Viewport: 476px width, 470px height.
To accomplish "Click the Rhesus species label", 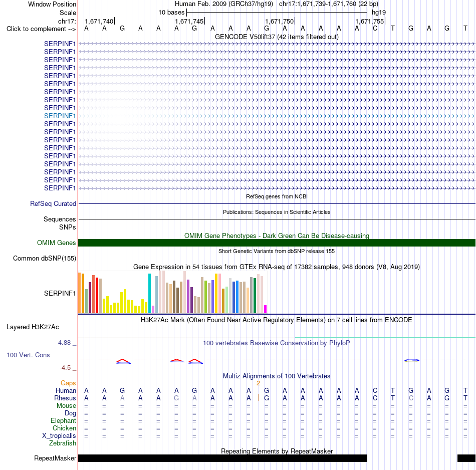I will click(x=65, y=398).
